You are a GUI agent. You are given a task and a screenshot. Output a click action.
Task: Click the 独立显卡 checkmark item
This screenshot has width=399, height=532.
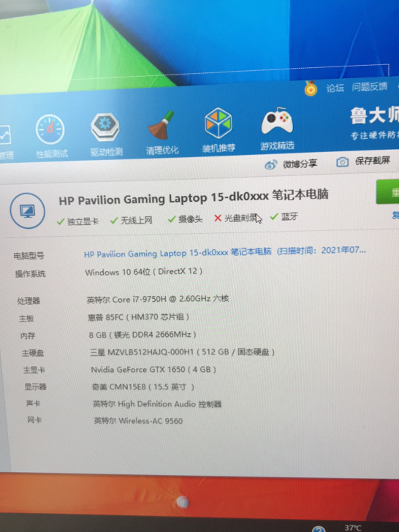pyautogui.click(x=77, y=221)
